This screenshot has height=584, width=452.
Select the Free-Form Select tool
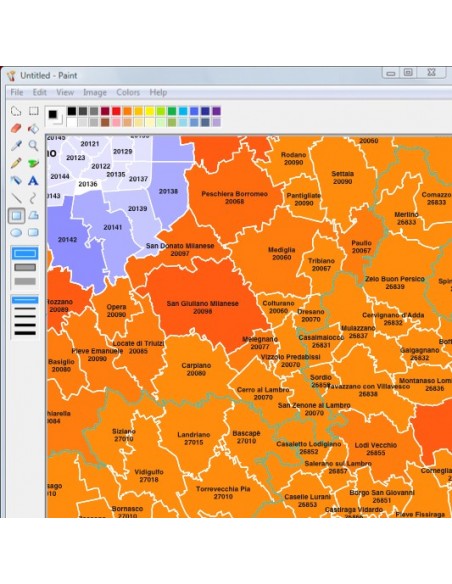16,111
